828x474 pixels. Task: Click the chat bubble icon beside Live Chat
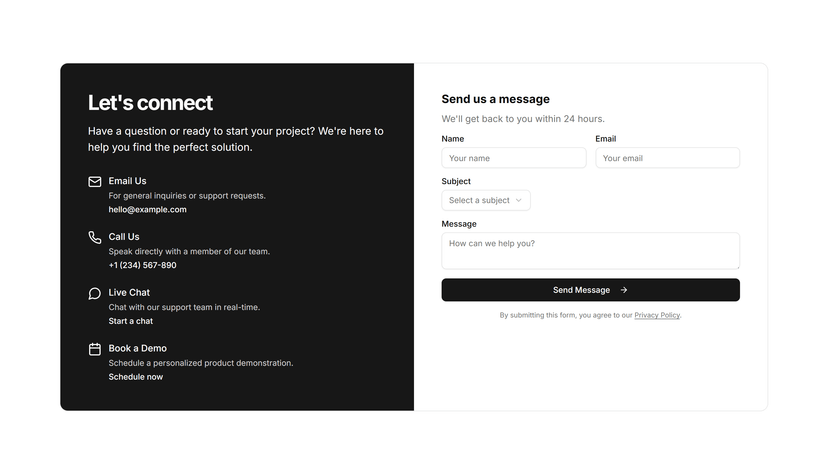[x=95, y=293]
